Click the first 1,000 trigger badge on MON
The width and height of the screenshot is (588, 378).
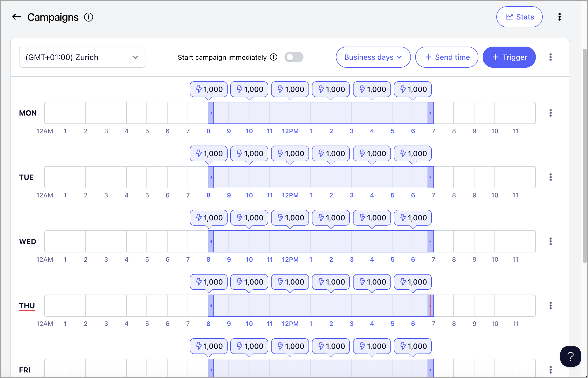209,89
